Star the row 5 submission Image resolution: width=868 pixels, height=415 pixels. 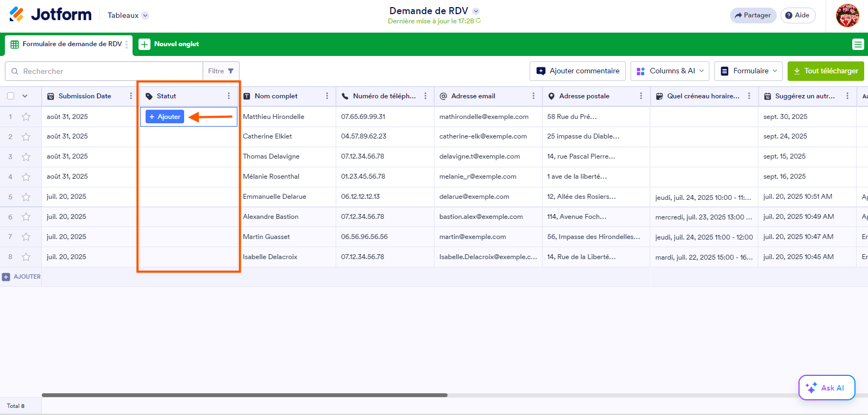pos(26,197)
